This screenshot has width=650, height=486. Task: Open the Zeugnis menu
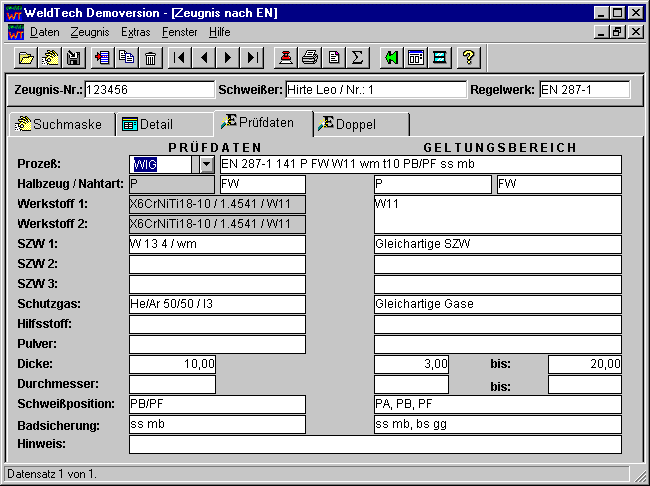tap(90, 32)
